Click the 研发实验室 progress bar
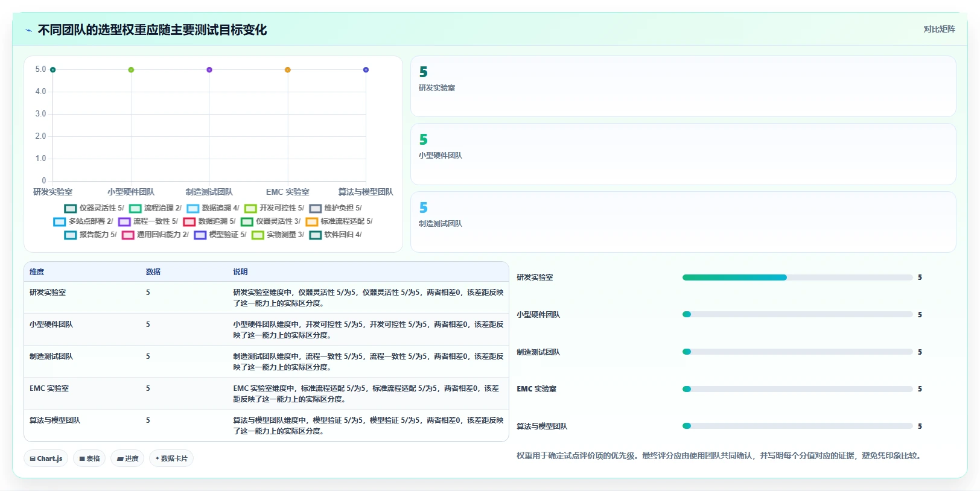 [797, 277]
